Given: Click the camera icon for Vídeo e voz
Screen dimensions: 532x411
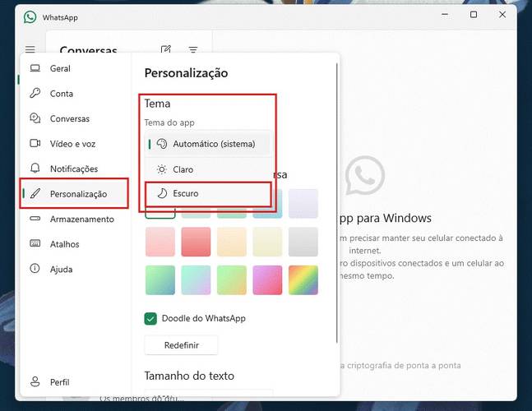Looking at the screenshot, I should (x=35, y=143).
